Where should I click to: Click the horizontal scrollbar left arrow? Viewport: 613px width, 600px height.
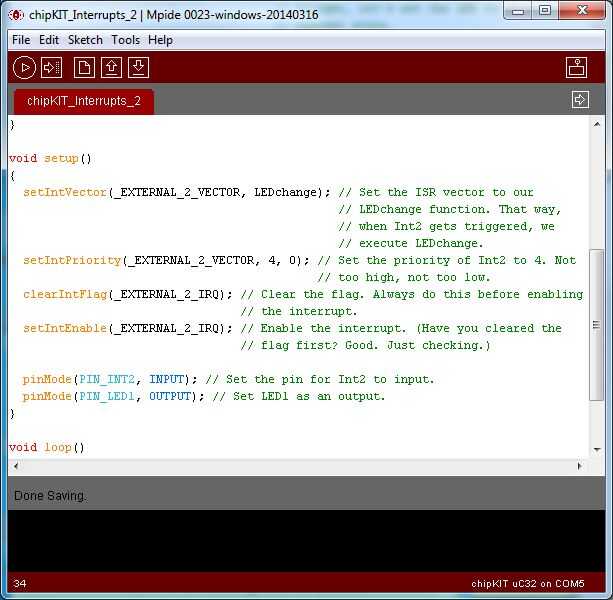(x=16, y=466)
